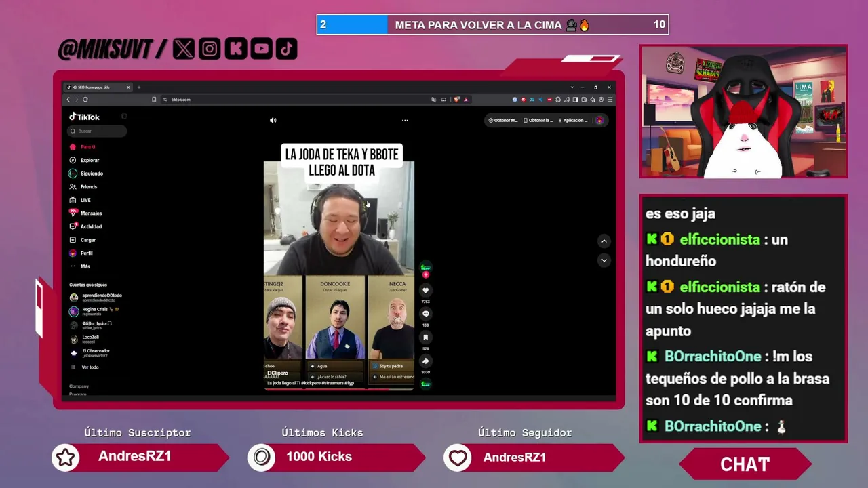Click the elficcionista "un hondureño" chat message

click(x=717, y=250)
